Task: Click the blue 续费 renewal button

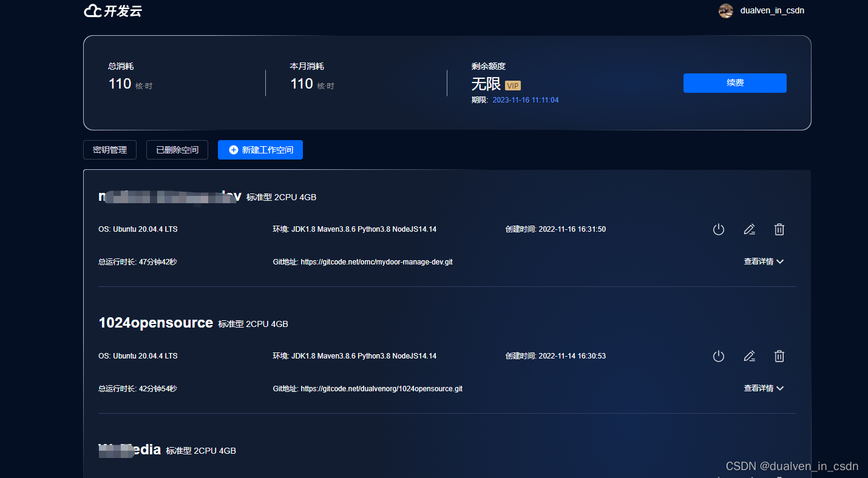Action: point(734,83)
